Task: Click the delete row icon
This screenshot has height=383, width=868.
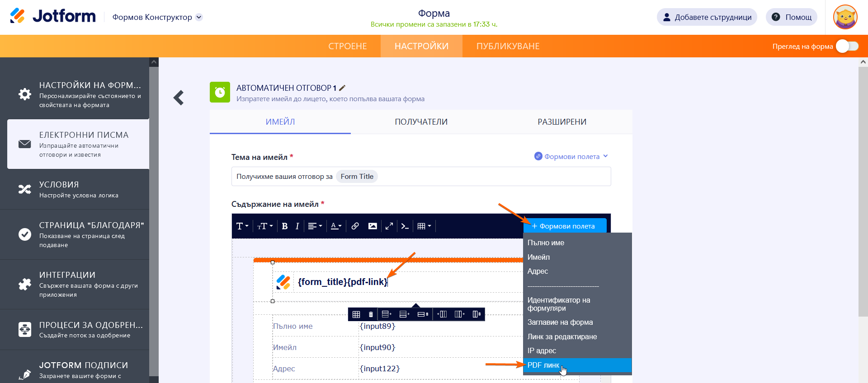Action: click(423, 314)
